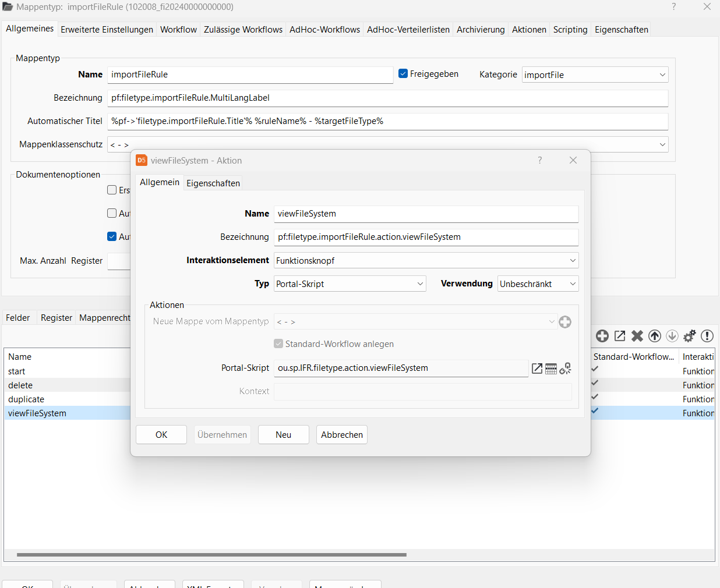Click the table grid icon beside Portal-Skript
The height and width of the screenshot is (588, 720).
[551, 369]
